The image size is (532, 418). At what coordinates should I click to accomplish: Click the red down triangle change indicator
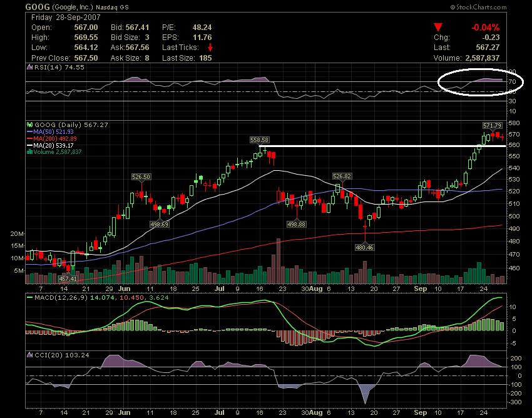coord(438,28)
